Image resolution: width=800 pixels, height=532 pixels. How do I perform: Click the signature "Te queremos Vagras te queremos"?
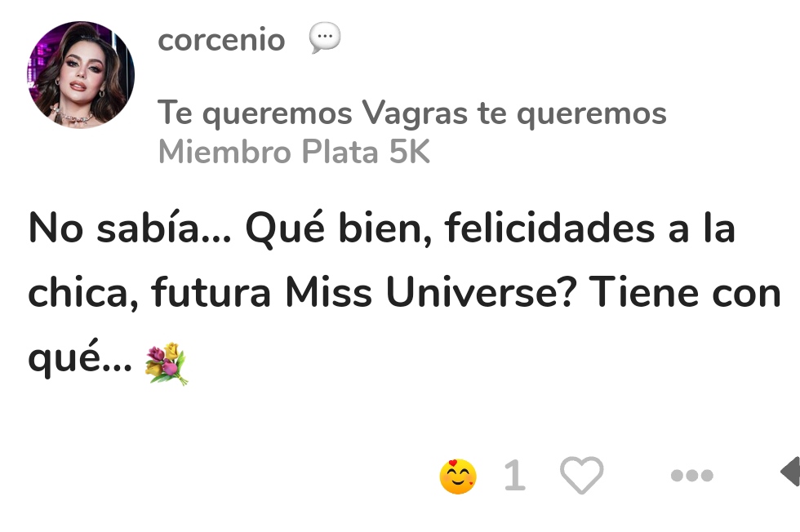[x=411, y=113]
